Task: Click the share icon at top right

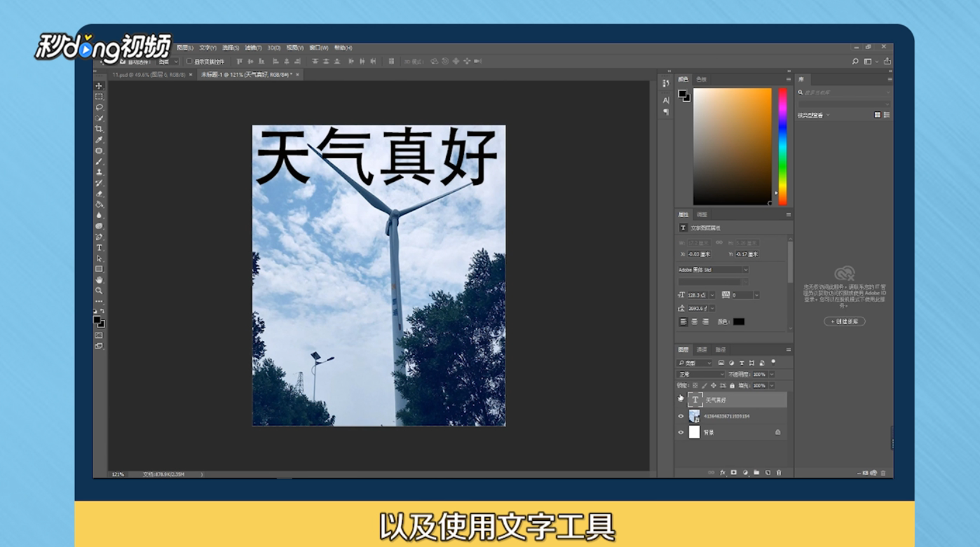Action: (x=887, y=62)
